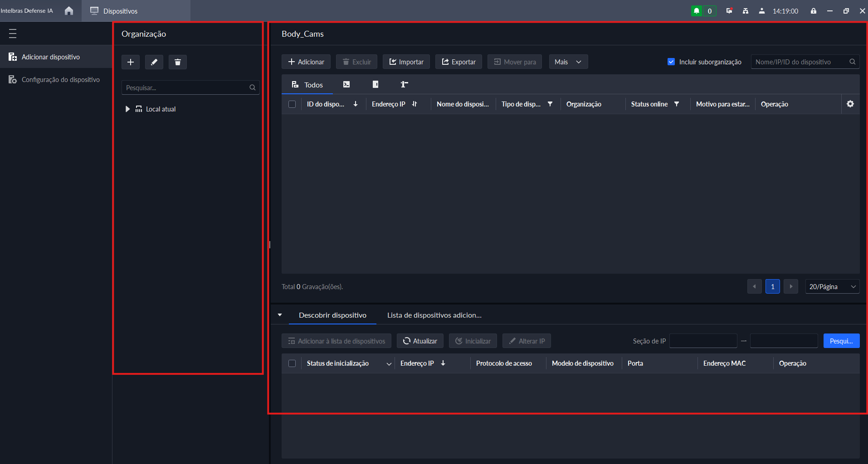Click the lock screen padlock icon
Viewport: 868px width, 464px height.
814,11
